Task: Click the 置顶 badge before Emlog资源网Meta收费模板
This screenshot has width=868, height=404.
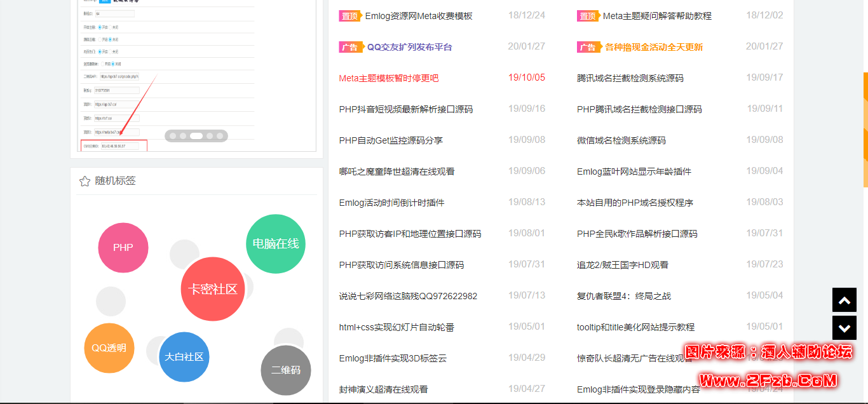Action: [349, 16]
